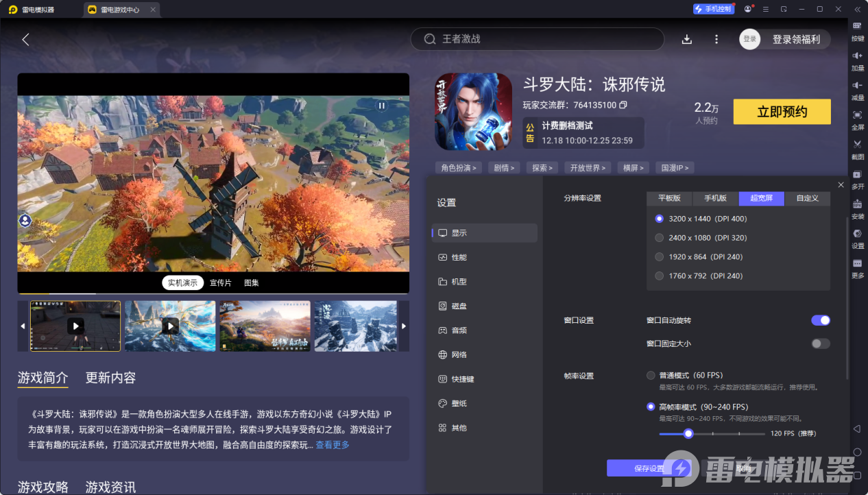
Task: Open the 性能 settings section
Action: tap(459, 257)
